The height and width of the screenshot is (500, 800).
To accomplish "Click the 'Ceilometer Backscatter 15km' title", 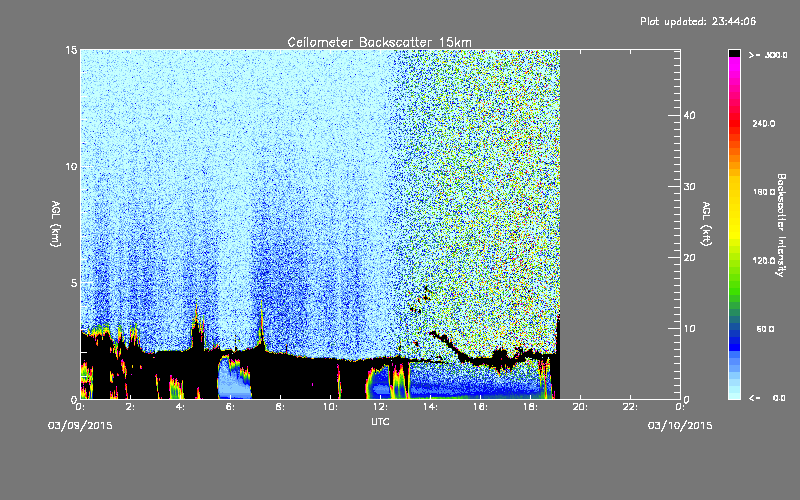I will pos(379,42).
